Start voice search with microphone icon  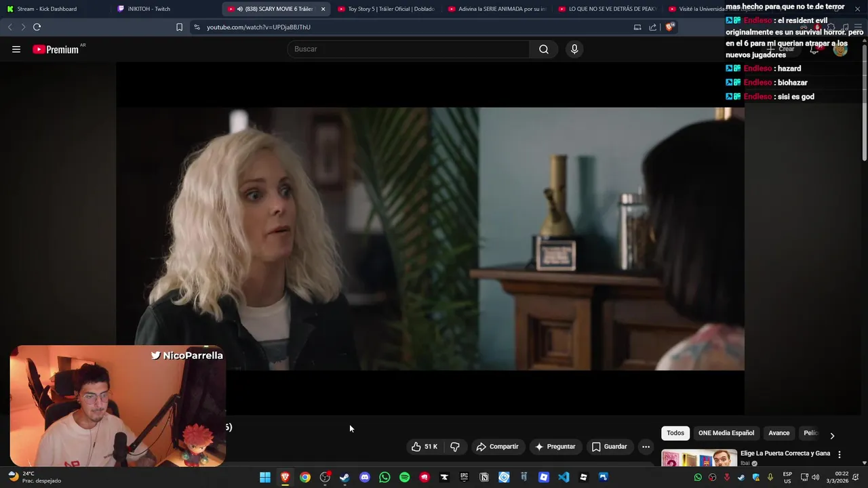pyautogui.click(x=574, y=49)
